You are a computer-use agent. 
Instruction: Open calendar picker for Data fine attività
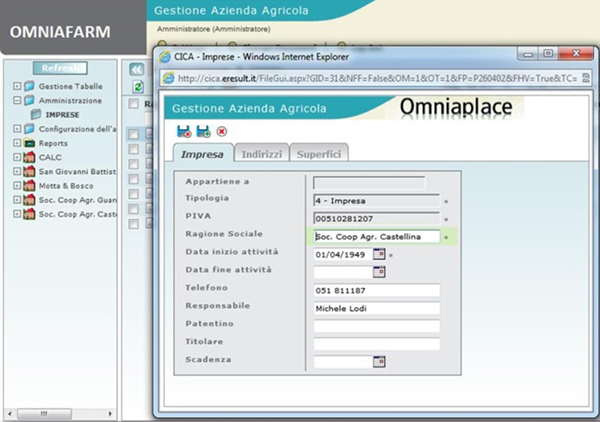click(x=379, y=271)
